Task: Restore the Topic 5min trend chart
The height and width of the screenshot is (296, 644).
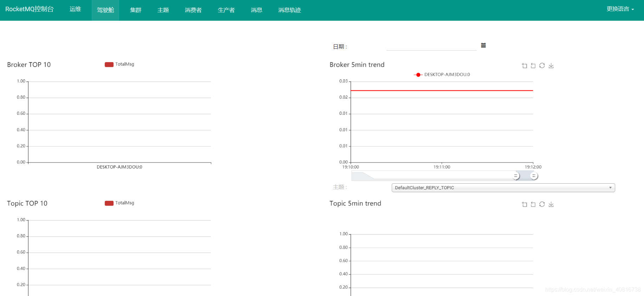Action: (542, 204)
